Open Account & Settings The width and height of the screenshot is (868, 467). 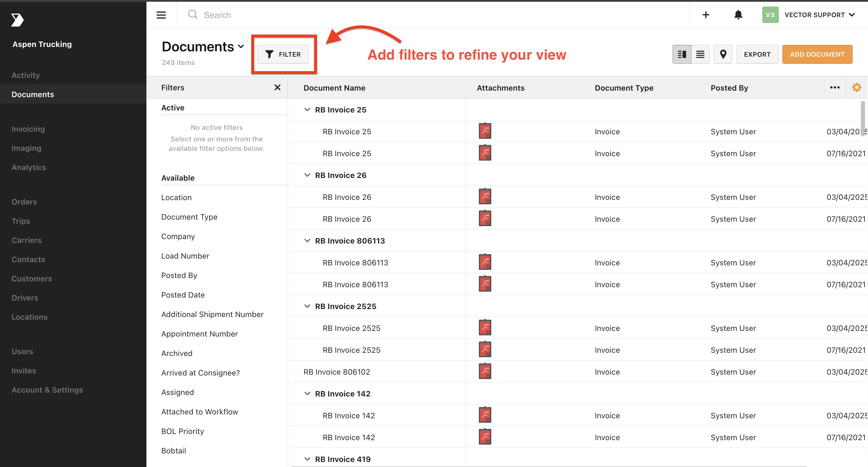point(47,390)
